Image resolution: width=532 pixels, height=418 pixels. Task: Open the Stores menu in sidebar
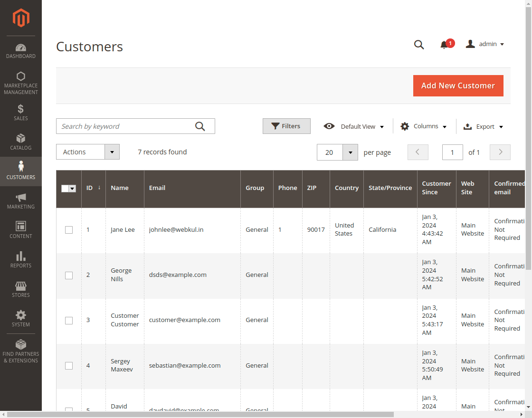[21, 289]
